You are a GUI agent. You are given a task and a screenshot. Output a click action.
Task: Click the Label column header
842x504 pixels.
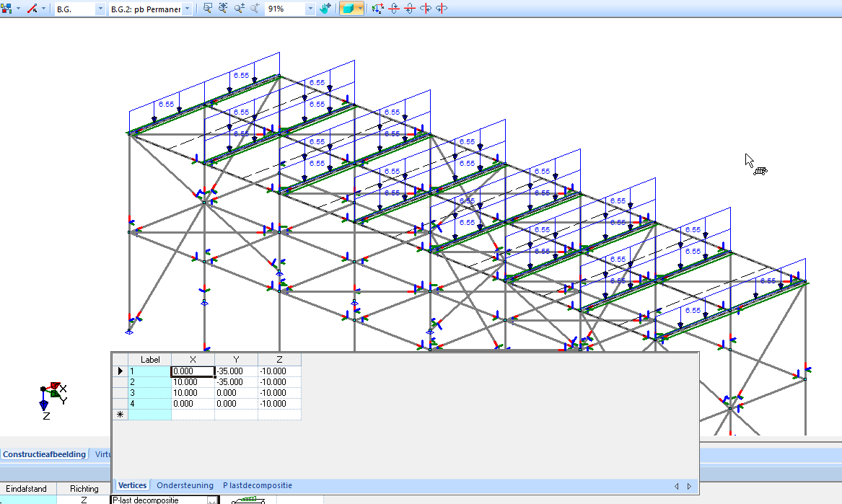tap(150, 360)
